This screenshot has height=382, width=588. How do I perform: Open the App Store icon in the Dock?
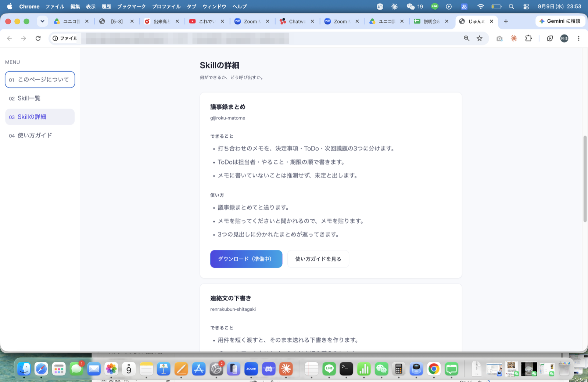coord(199,369)
